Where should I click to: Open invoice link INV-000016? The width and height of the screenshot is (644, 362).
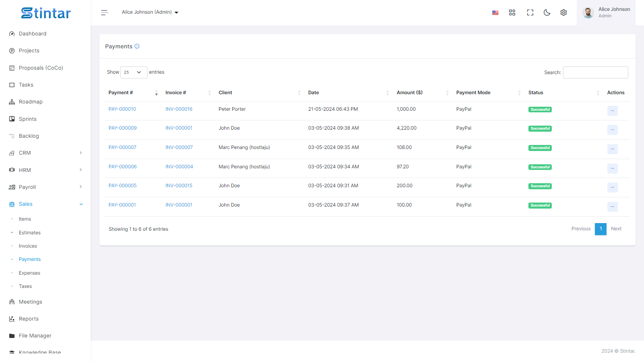tap(179, 109)
